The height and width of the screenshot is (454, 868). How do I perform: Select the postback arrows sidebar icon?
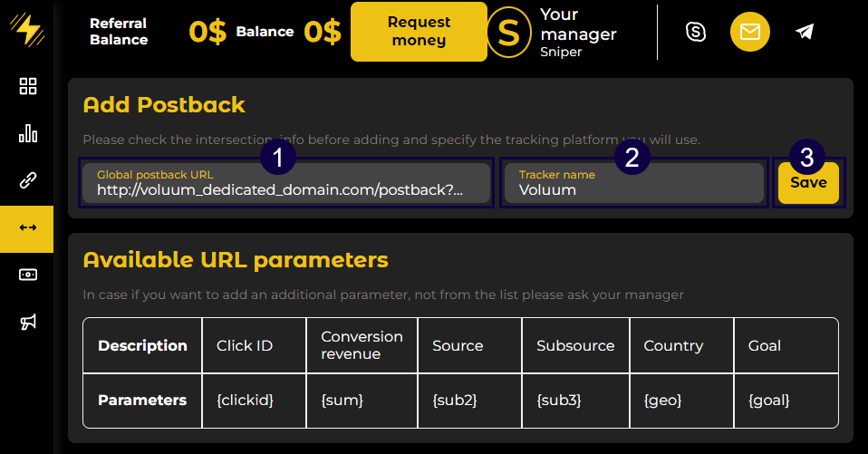(x=28, y=227)
